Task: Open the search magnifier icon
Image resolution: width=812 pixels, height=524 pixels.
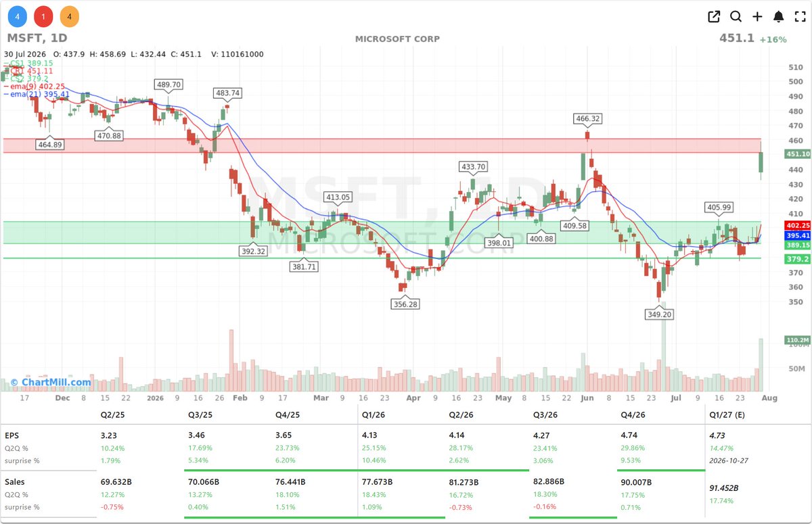Action: pyautogui.click(x=736, y=17)
